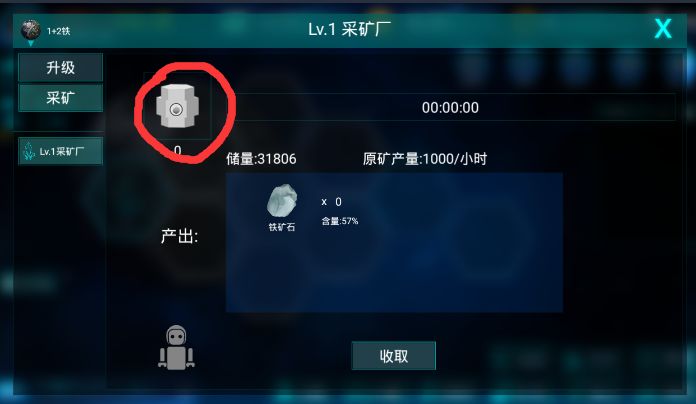Collect output with the 收取 button
The image size is (696, 404).
(394, 356)
